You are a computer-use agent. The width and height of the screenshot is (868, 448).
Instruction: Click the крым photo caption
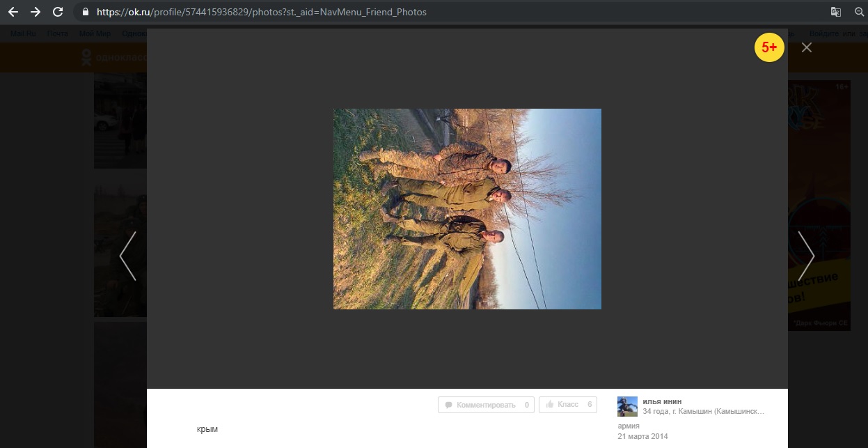coord(207,429)
